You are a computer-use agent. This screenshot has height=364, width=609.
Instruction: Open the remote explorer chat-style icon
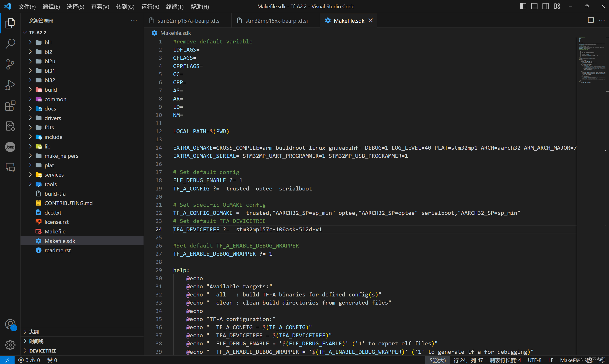point(10,168)
